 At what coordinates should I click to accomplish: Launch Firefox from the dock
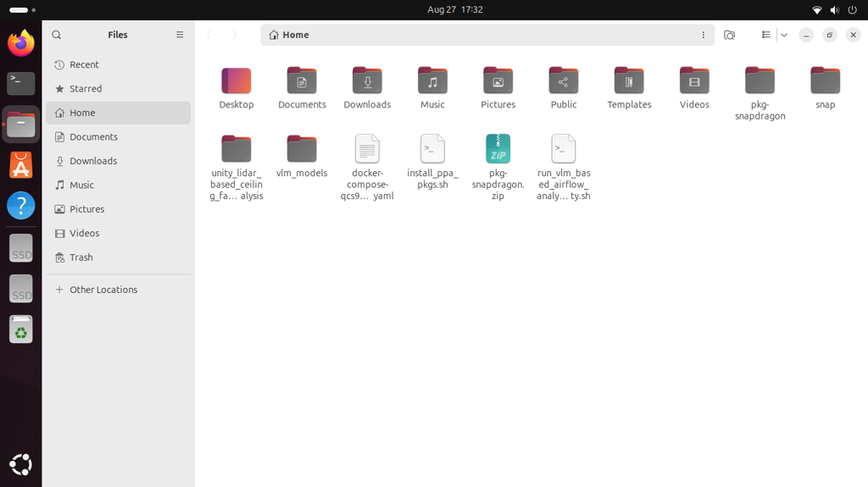coord(21,43)
